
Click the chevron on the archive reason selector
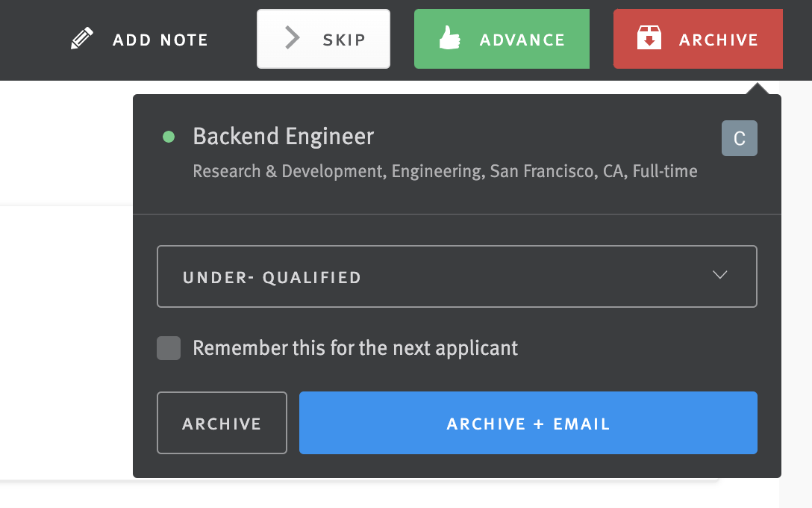(x=720, y=276)
